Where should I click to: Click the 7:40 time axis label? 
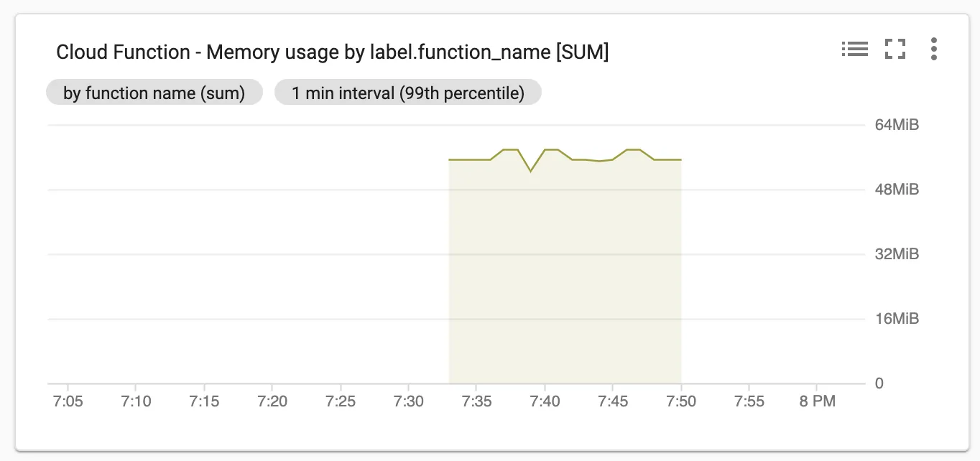(x=545, y=401)
